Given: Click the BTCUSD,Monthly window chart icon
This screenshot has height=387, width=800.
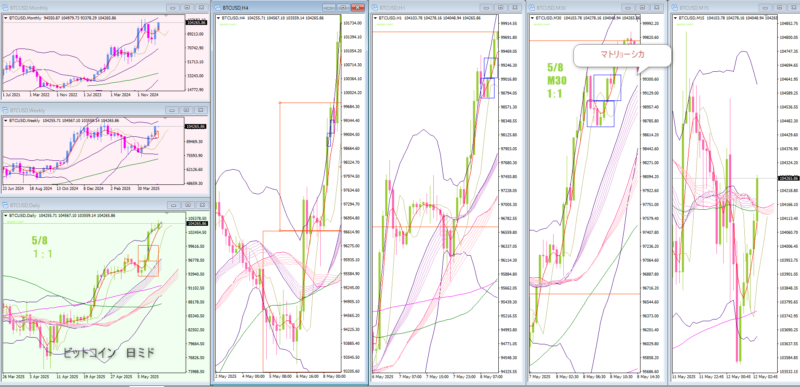Looking at the screenshot, I should (5, 8).
